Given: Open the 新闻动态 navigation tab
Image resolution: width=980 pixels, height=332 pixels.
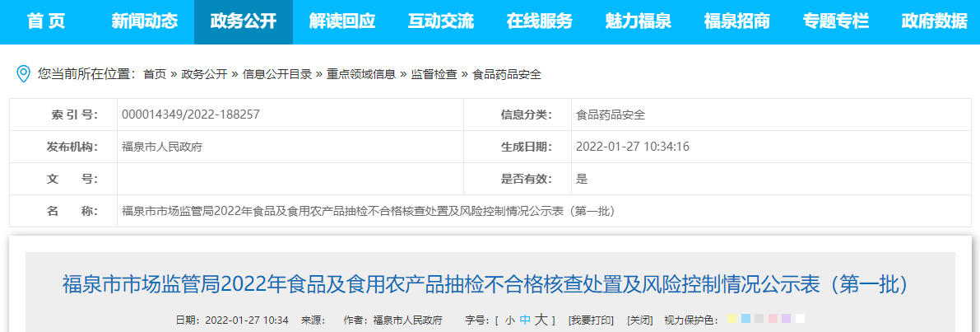Looking at the screenshot, I should (x=144, y=22).
